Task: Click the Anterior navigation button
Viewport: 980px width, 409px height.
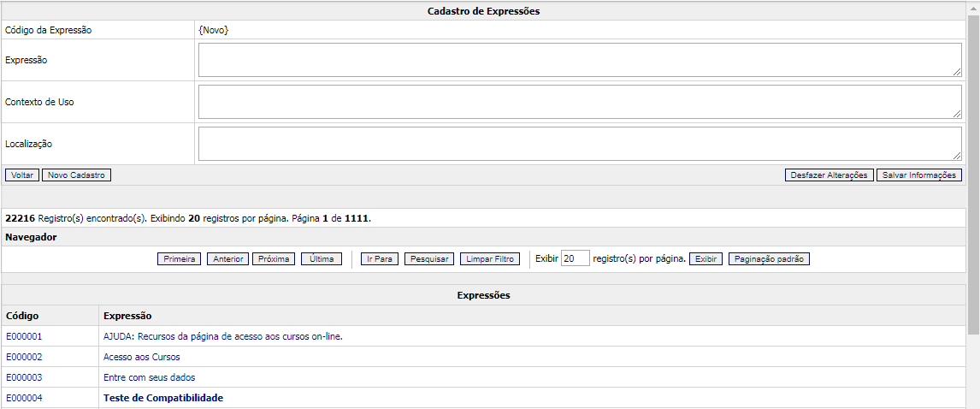Action: [x=227, y=259]
